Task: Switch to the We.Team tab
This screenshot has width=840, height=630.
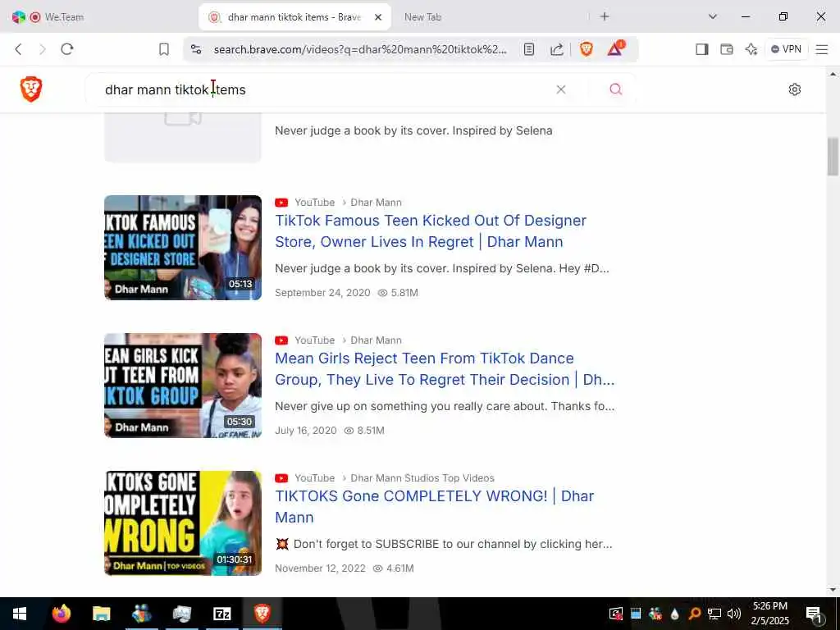Action: 64,16
